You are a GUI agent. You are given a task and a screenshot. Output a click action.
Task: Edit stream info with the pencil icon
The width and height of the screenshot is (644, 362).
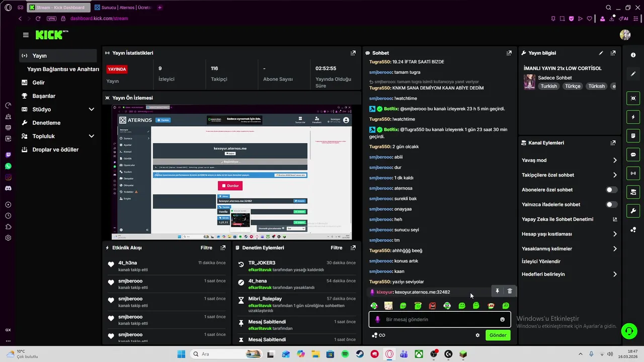coord(601,53)
